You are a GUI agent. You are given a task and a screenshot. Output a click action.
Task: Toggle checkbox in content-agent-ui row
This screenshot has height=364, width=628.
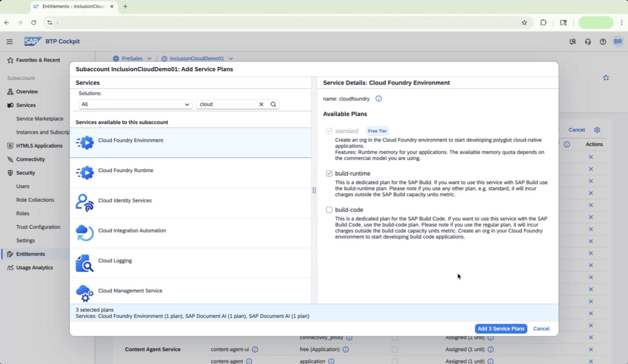point(395,350)
